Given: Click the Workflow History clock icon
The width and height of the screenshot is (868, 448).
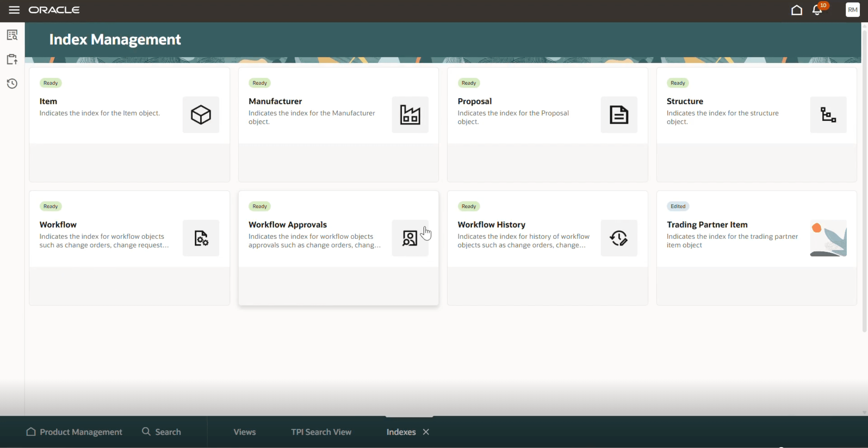Looking at the screenshot, I should click(x=619, y=238).
